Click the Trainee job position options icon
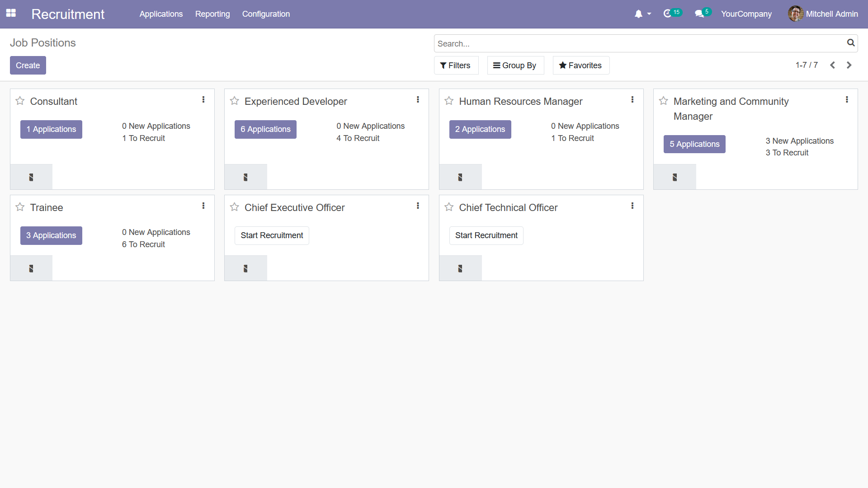The image size is (868, 488). coord(204,206)
